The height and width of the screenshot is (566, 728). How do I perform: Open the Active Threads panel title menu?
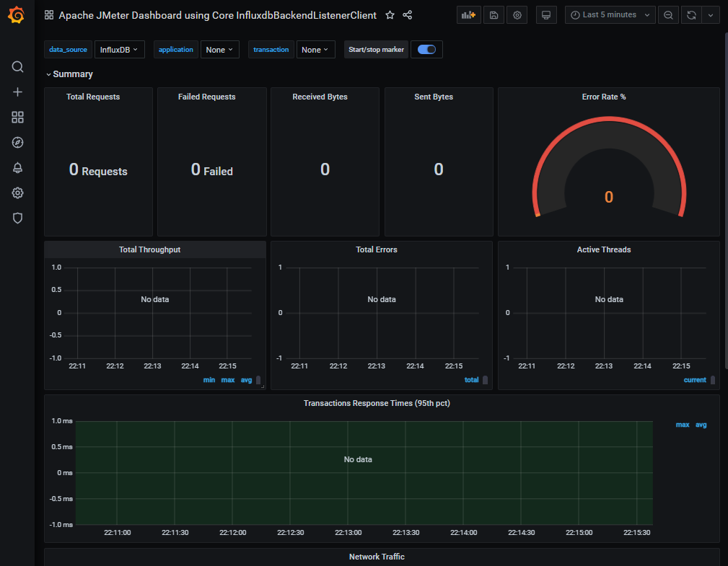[x=604, y=249]
